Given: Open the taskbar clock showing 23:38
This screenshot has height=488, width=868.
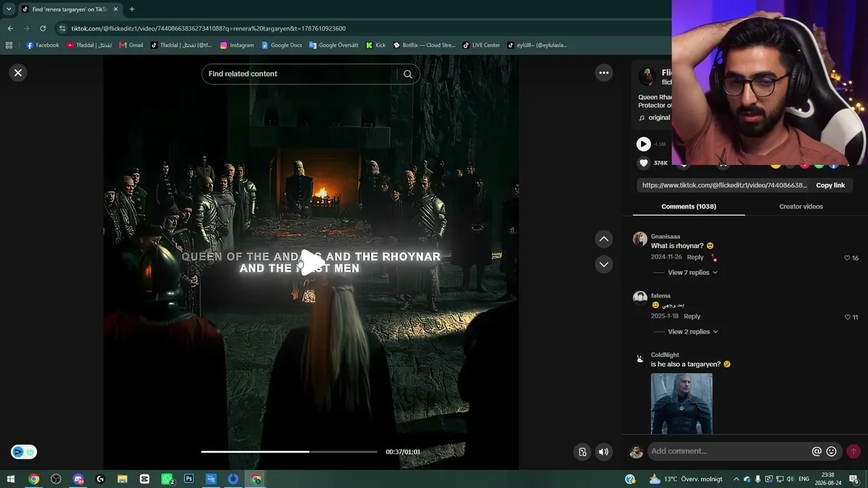Looking at the screenshot, I should coord(828,479).
